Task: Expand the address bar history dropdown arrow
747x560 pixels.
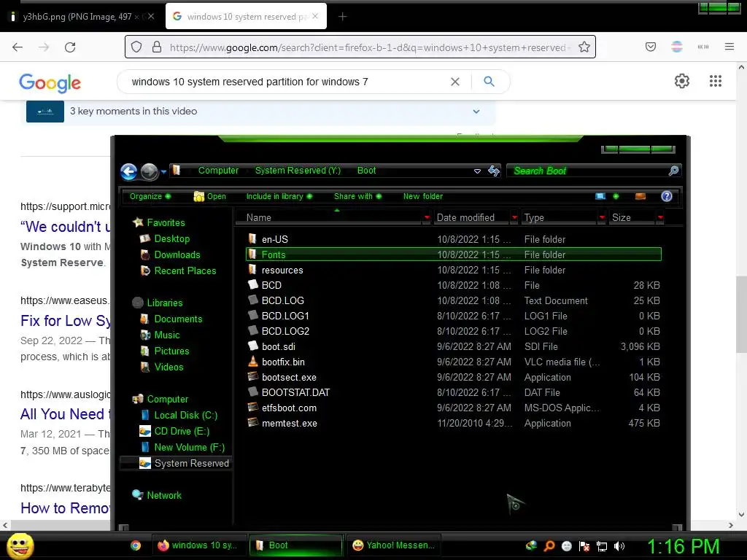Action: [x=477, y=171]
